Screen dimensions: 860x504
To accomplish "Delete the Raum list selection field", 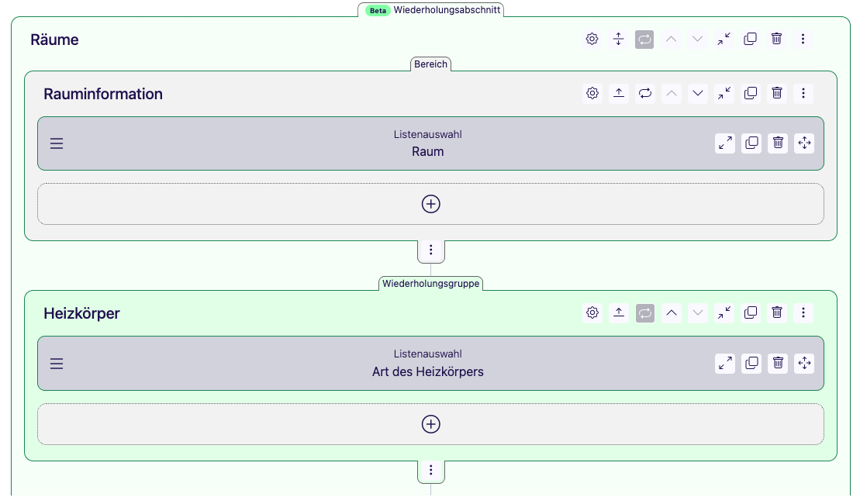I will pyautogui.click(x=778, y=143).
